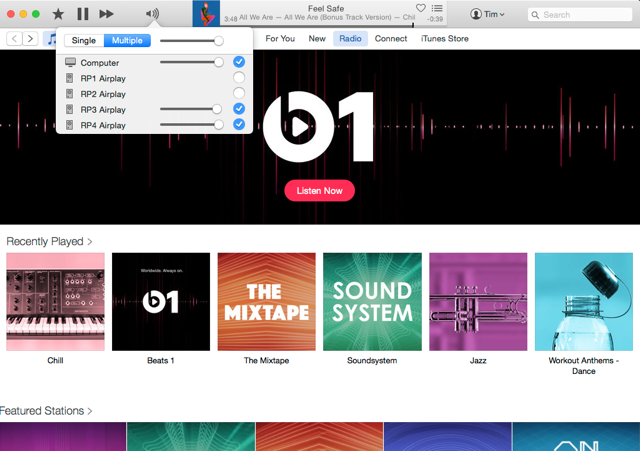Viewport: 640px width, 451px height.
Task: Click the RP2 Airplay speaker icon
Action: coord(70,93)
